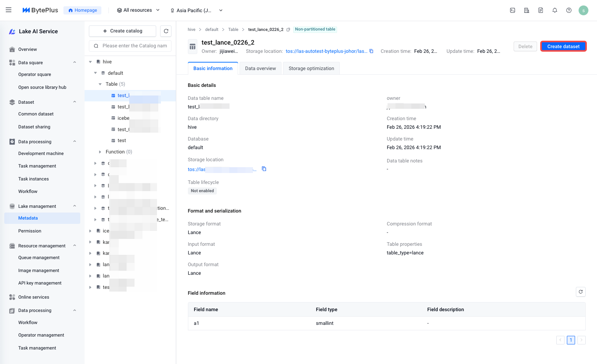Click the user avatar icon
The height and width of the screenshot is (364, 597).
[x=583, y=11]
